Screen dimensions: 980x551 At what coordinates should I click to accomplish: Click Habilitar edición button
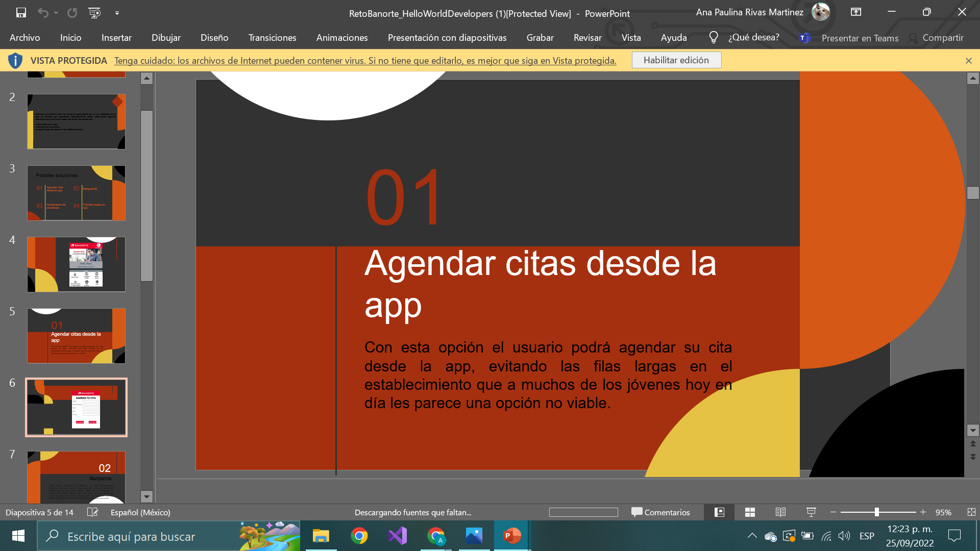coord(676,60)
